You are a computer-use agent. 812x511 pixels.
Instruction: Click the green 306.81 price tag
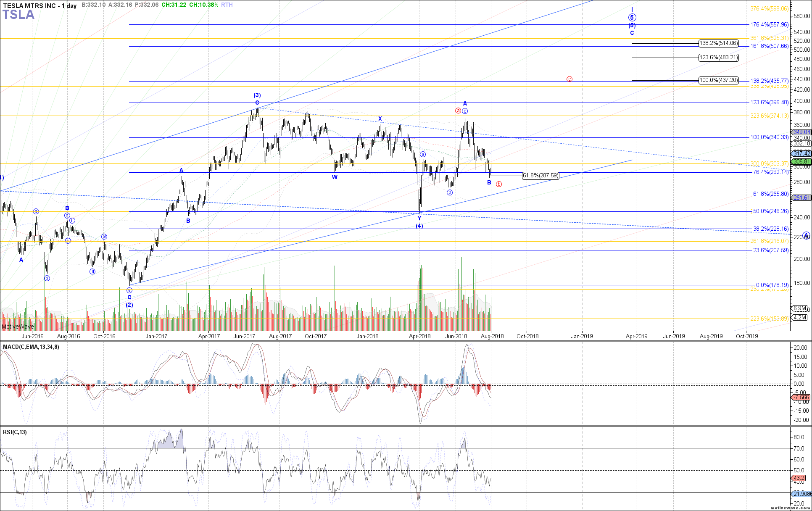801,161
